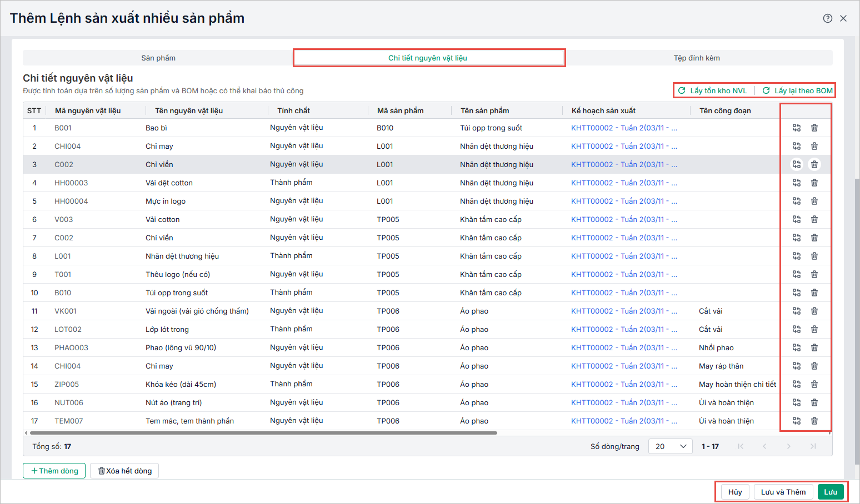The image size is (860, 504).
Task: Click replace-material icon on the Vải ngoài row
Action: 796,311
